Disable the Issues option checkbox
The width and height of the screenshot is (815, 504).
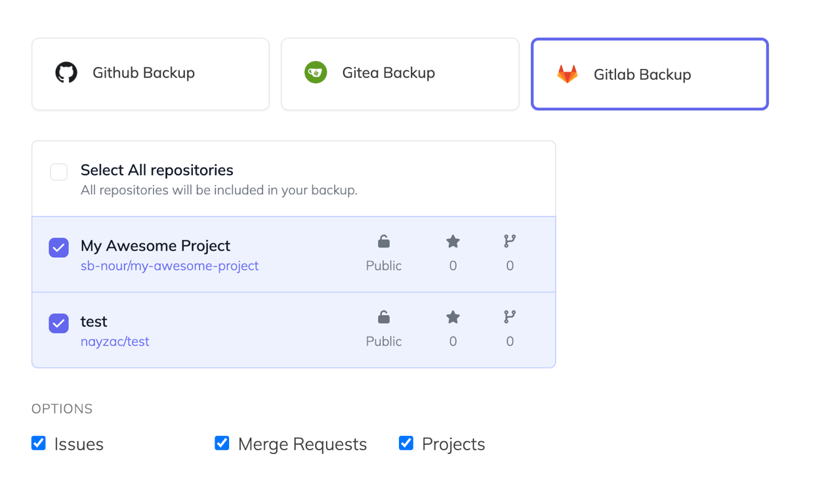click(39, 444)
